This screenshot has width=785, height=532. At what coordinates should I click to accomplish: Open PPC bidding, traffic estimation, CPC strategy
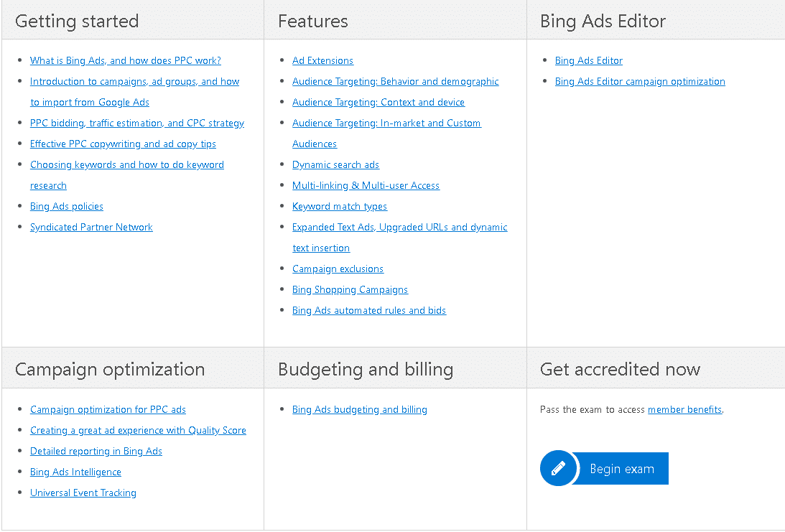pyautogui.click(x=137, y=123)
